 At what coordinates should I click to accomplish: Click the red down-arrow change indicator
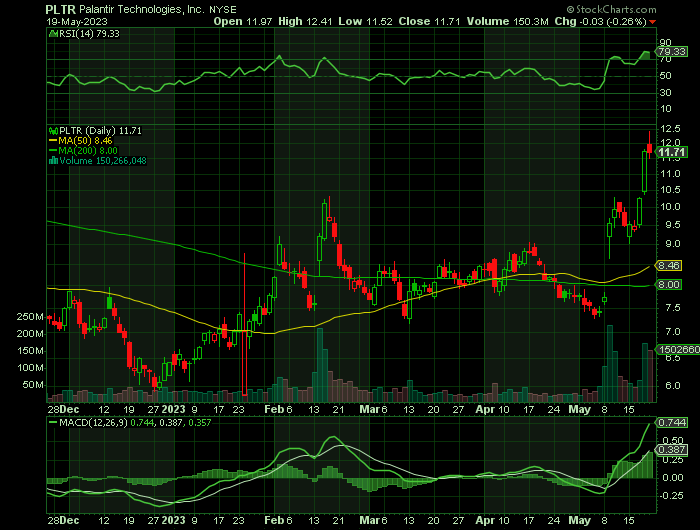[653, 22]
